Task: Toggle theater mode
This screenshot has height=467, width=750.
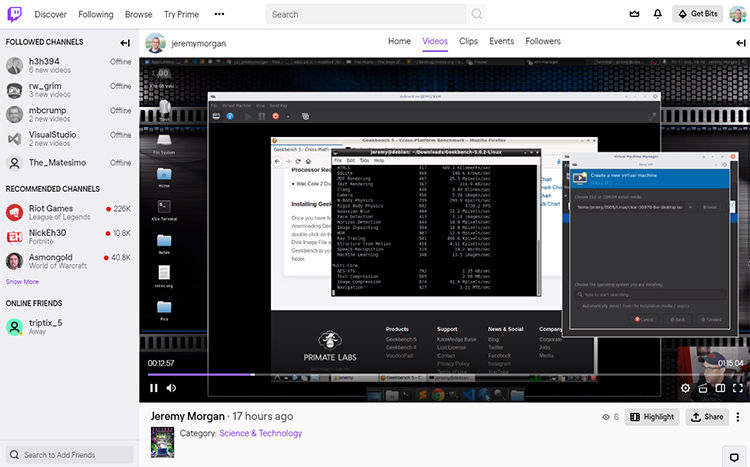Action: tap(720, 388)
